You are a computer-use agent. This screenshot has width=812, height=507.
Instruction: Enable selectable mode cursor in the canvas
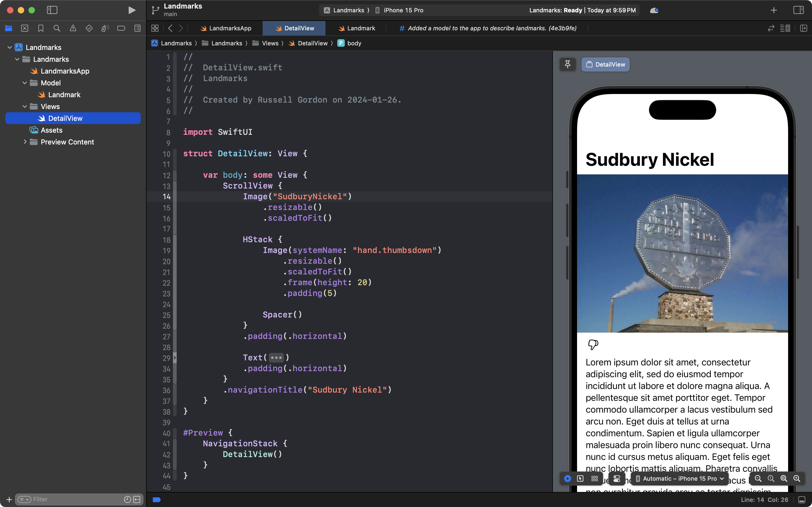click(580, 479)
